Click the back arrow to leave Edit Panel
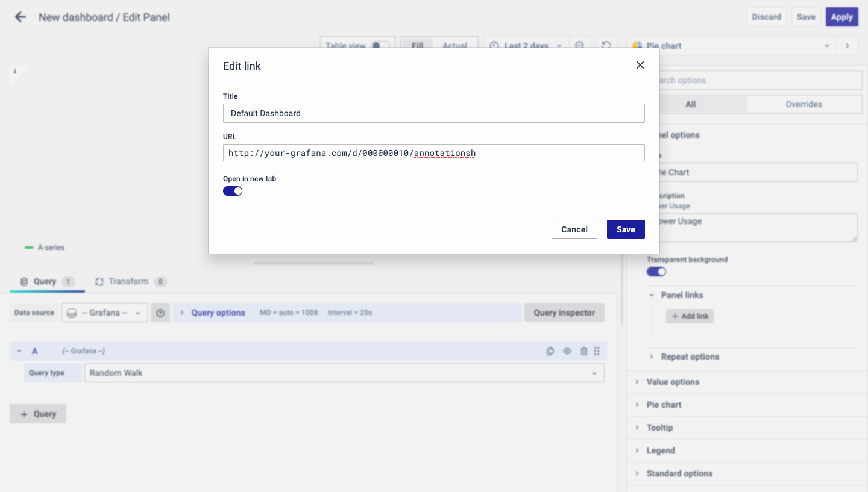The height and width of the screenshot is (492, 868). (20, 17)
